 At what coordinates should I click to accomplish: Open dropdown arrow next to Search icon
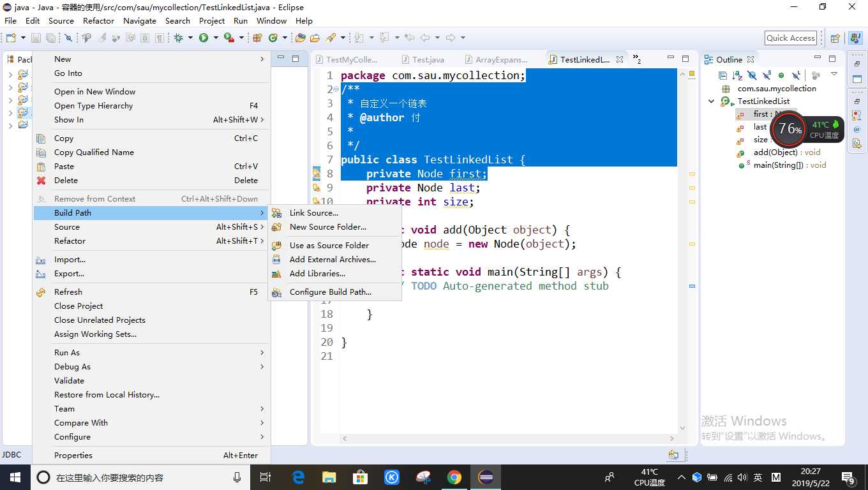pos(343,38)
